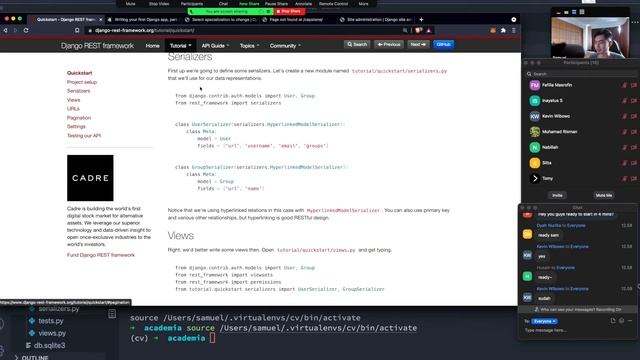Open the Everyone recipient dropdown in chat
The height and width of the screenshot is (360, 640).
point(544,321)
